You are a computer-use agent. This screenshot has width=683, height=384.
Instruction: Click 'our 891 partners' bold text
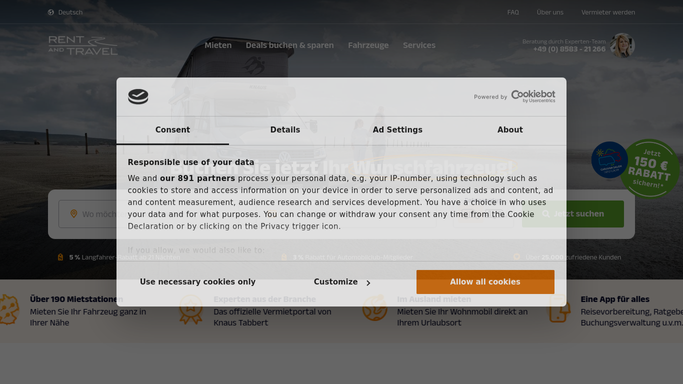click(197, 178)
